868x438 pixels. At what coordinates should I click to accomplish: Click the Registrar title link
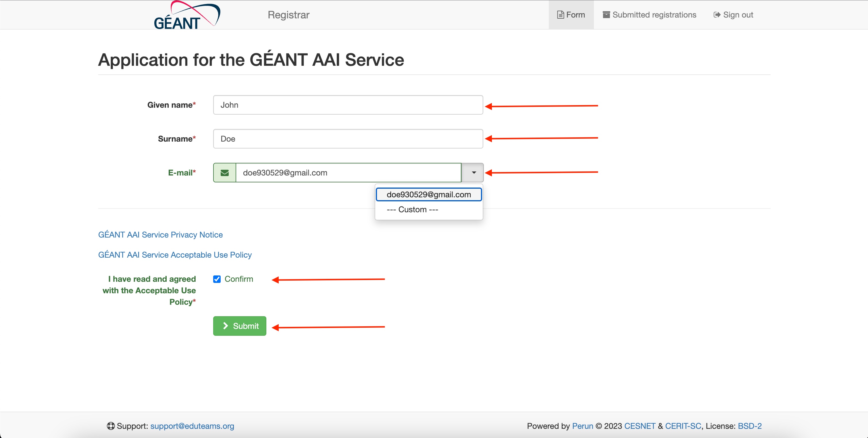tap(288, 15)
